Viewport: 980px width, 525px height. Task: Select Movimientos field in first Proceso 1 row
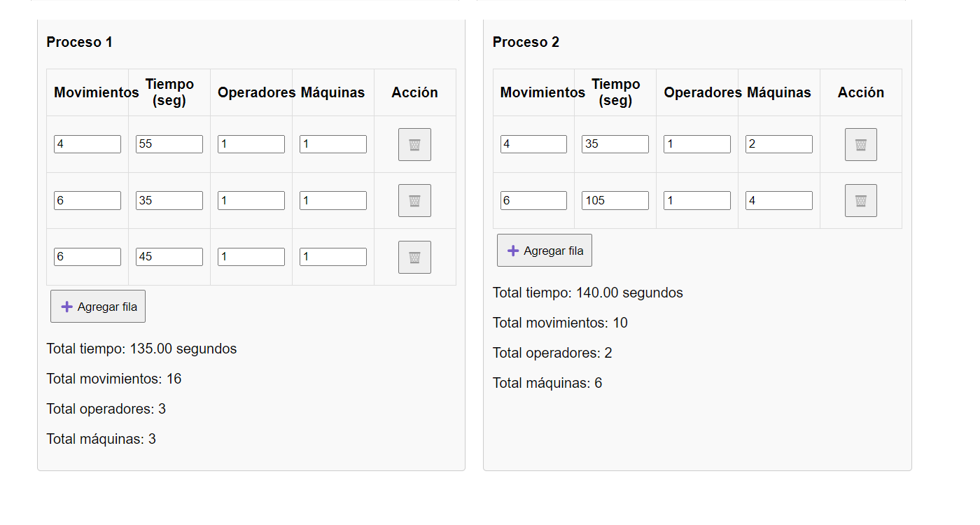point(87,144)
